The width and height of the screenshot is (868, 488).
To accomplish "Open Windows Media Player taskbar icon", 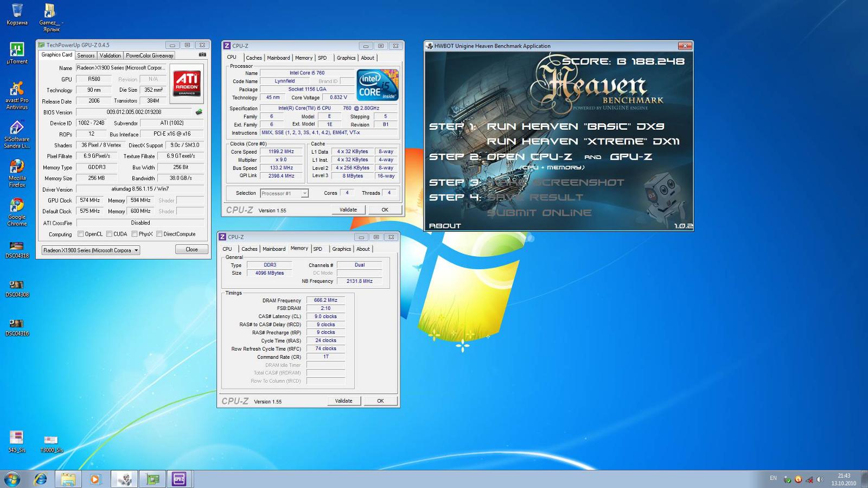I will (95, 479).
